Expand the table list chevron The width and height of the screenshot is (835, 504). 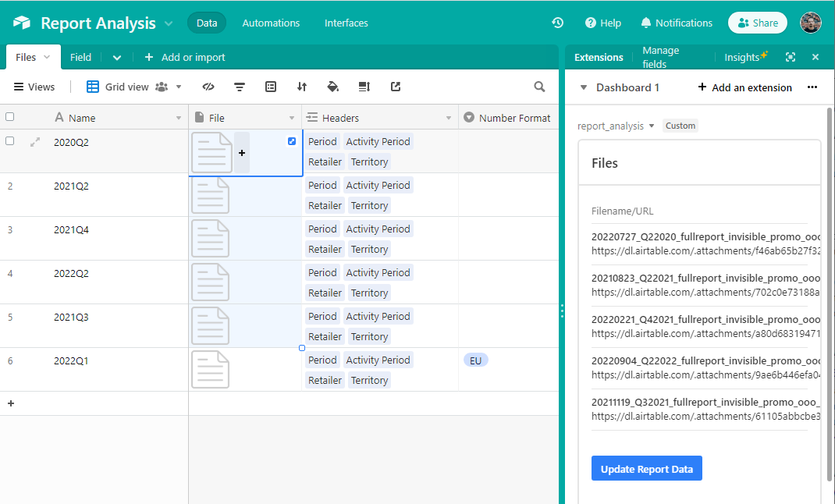point(117,58)
